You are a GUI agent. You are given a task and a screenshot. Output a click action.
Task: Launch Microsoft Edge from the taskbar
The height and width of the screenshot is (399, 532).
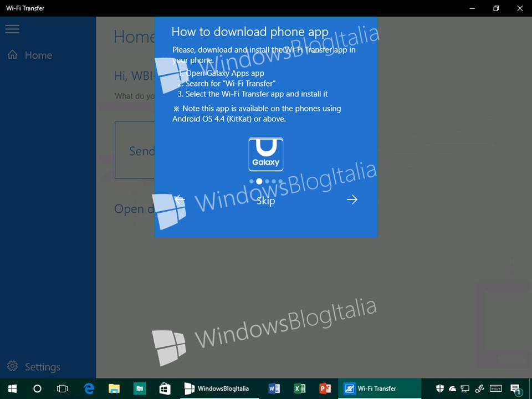click(x=89, y=388)
